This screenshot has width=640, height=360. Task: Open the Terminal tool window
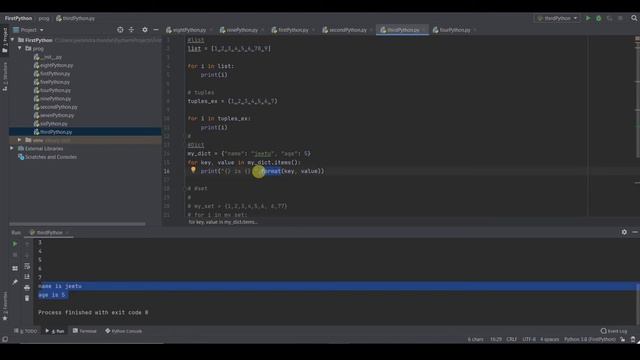coord(84,331)
